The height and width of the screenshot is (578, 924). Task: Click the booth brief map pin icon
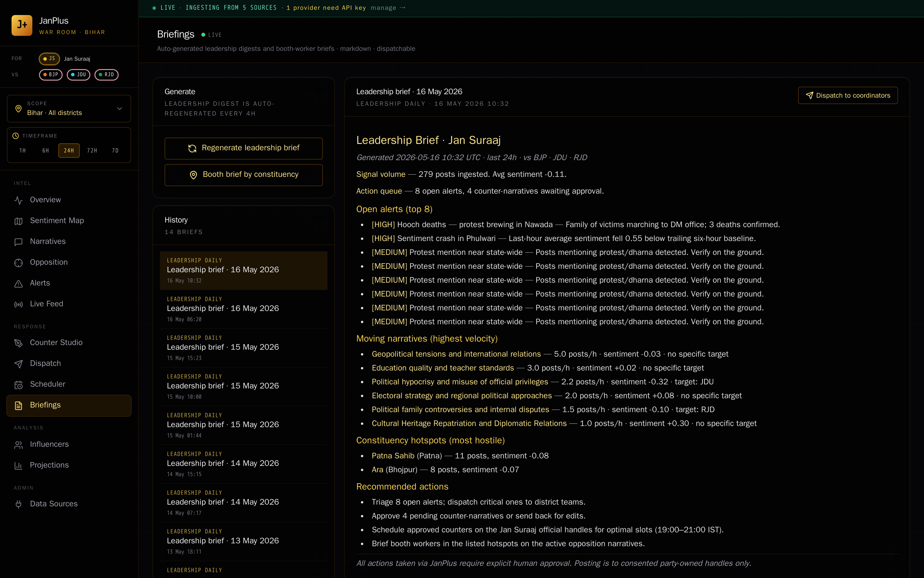[x=193, y=175]
